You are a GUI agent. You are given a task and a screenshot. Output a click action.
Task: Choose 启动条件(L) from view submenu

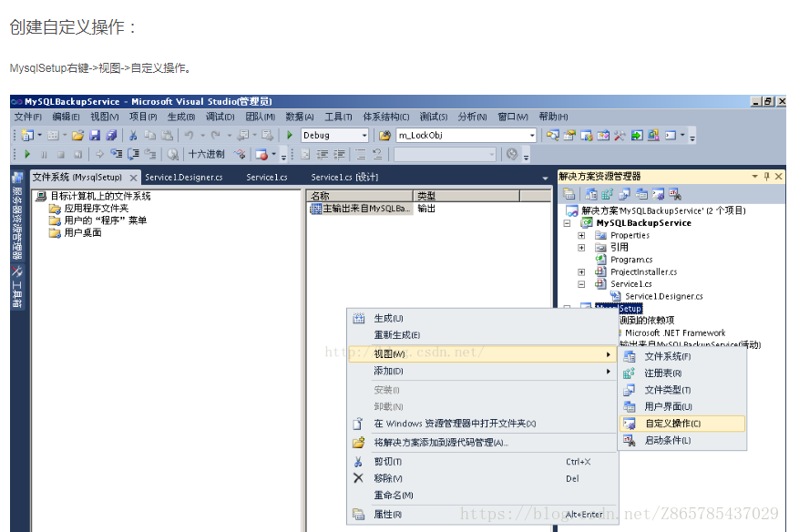pos(682,440)
